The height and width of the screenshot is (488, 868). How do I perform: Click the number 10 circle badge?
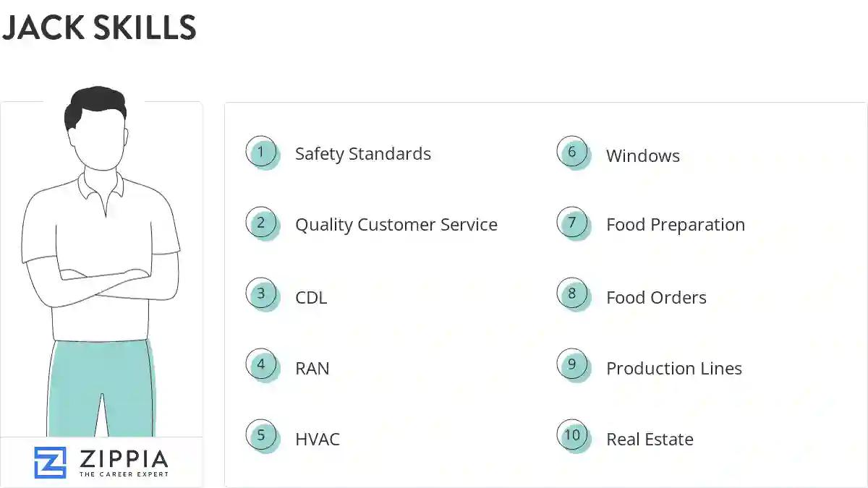pyautogui.click(x=572, y=436)
